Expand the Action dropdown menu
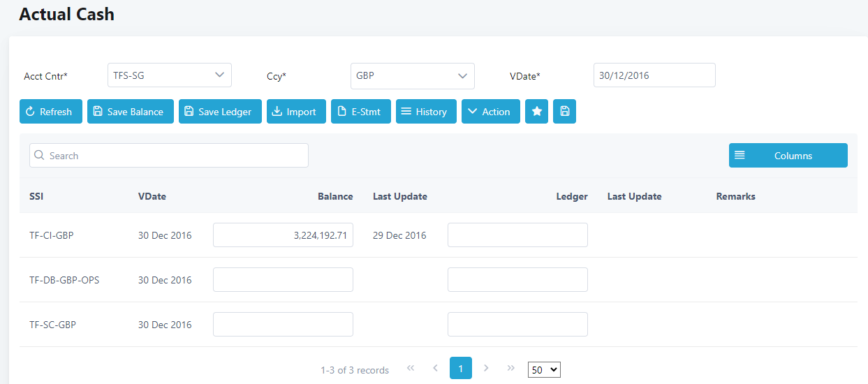Screen dimensions: 868x384 490,112
